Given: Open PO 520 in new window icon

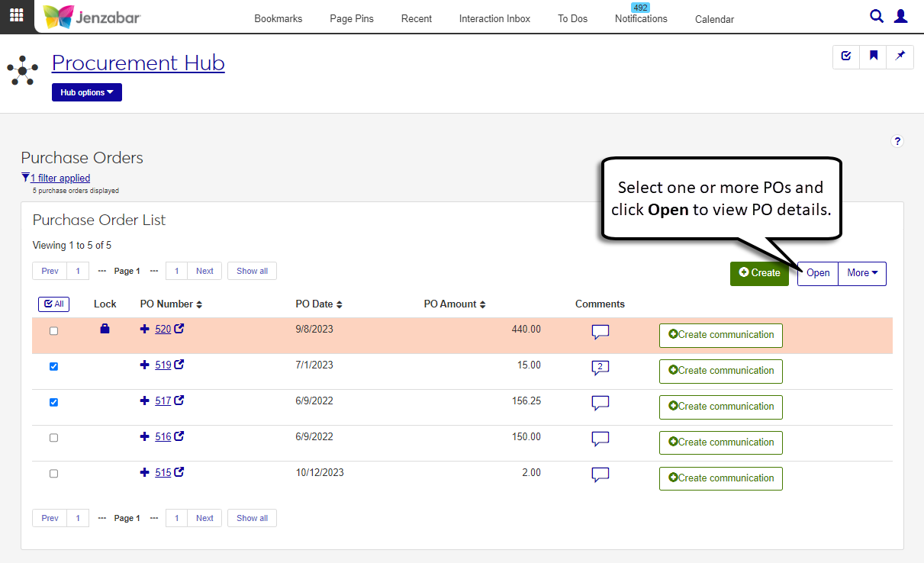Looking at the screenshot, I should pyautogui.click(x=179, y=329).
